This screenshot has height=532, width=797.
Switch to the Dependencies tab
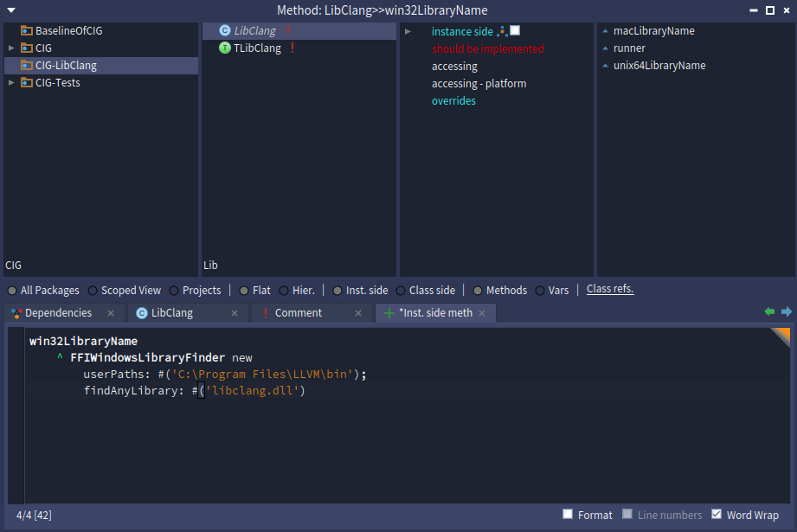click(58, 313)
